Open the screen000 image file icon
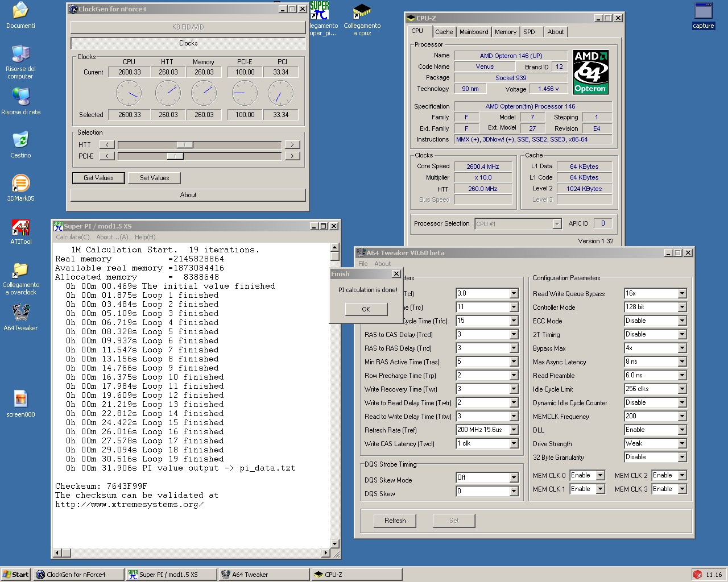The height and width of the screenshot is (582, 728). coord(20,404)
